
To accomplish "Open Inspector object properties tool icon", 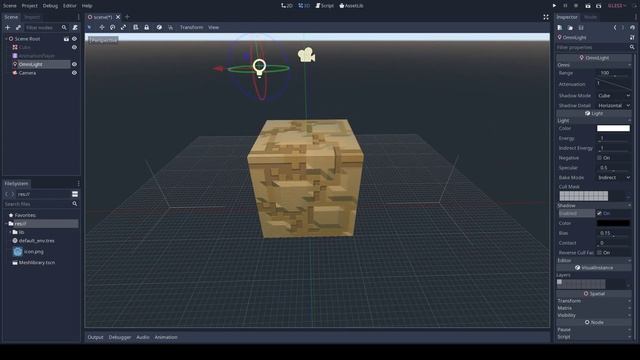I will 632,37.
